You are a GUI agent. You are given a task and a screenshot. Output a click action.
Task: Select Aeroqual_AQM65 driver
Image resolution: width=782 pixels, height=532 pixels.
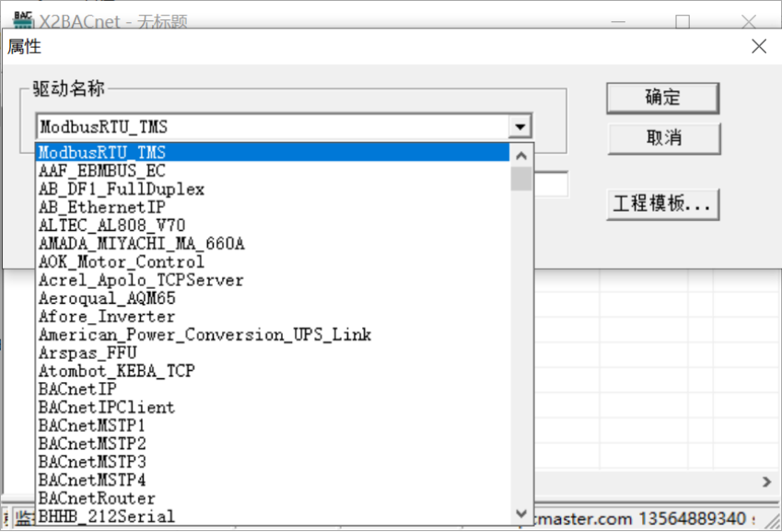click(273, 298)
